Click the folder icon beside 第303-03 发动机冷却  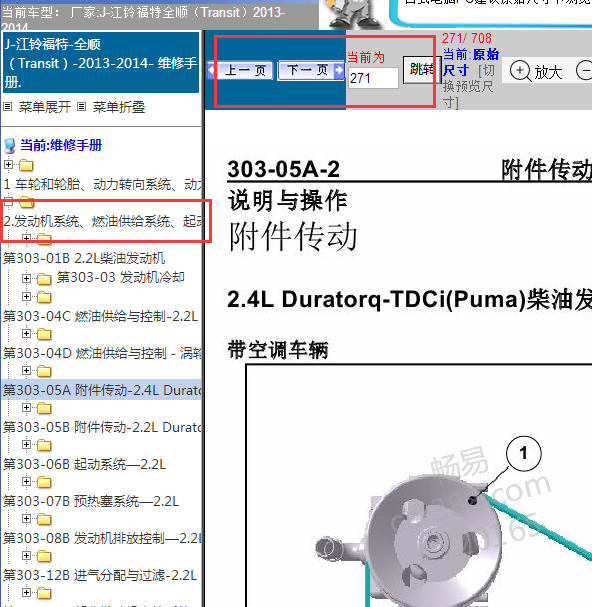[x=44, y=279]
